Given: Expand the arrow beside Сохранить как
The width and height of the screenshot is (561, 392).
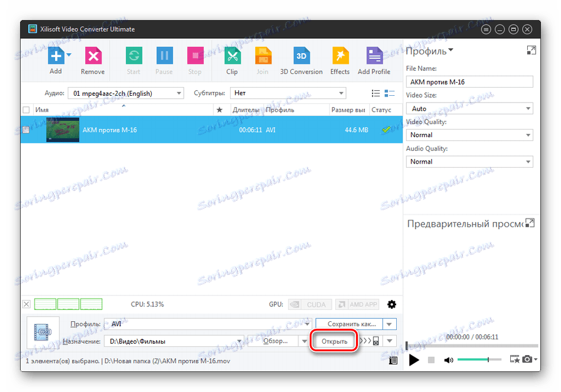Looking at the screenshot, I should click(389, 324).
